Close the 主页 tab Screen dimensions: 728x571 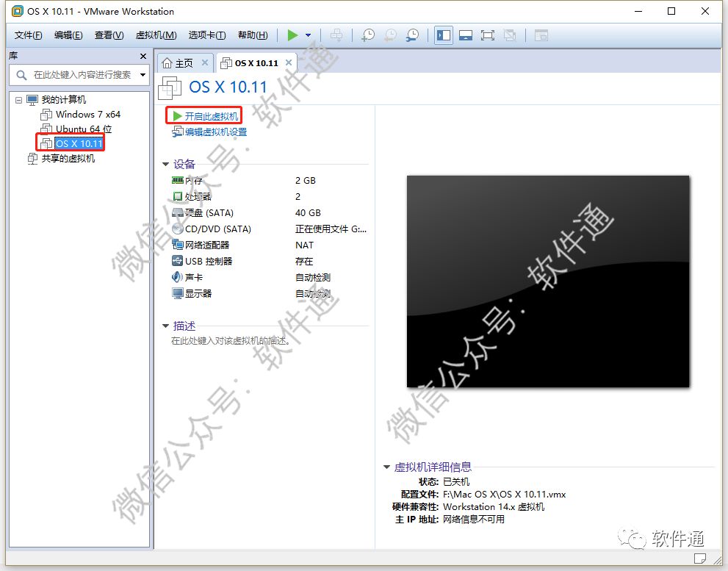click(205, 62)
